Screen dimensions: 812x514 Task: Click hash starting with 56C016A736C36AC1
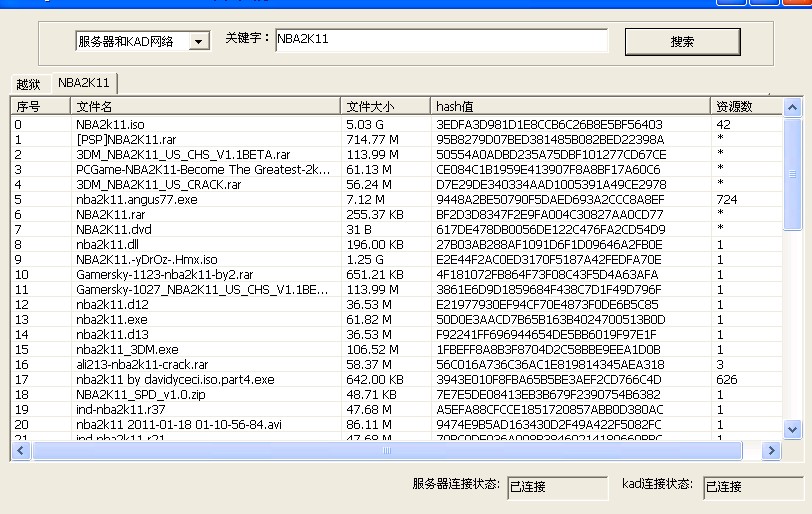pyautogui.click(x=550, y=364)
